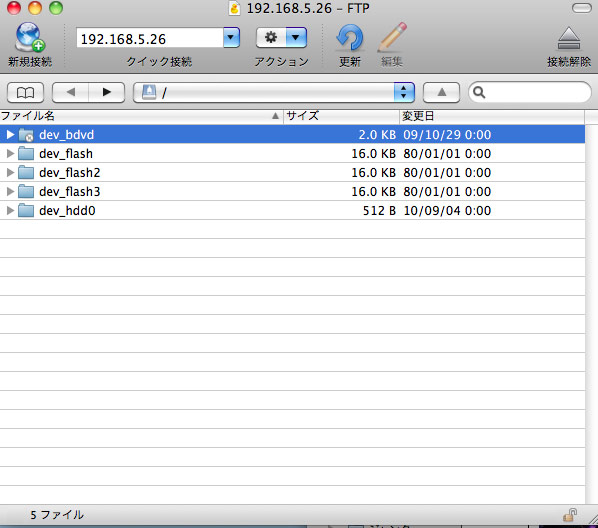Expand the dev_bdvd folder triangle
This screenshot has width=598, height=528.
(10, 134)
